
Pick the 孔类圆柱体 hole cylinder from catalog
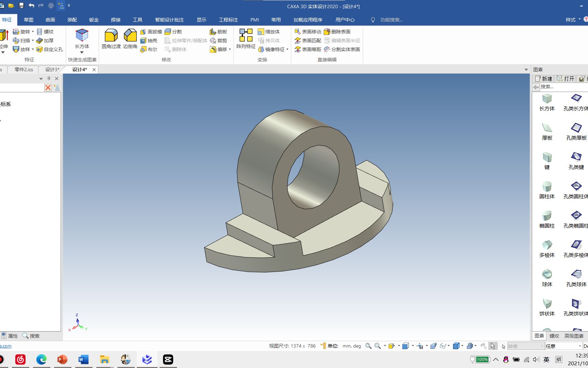576,190
